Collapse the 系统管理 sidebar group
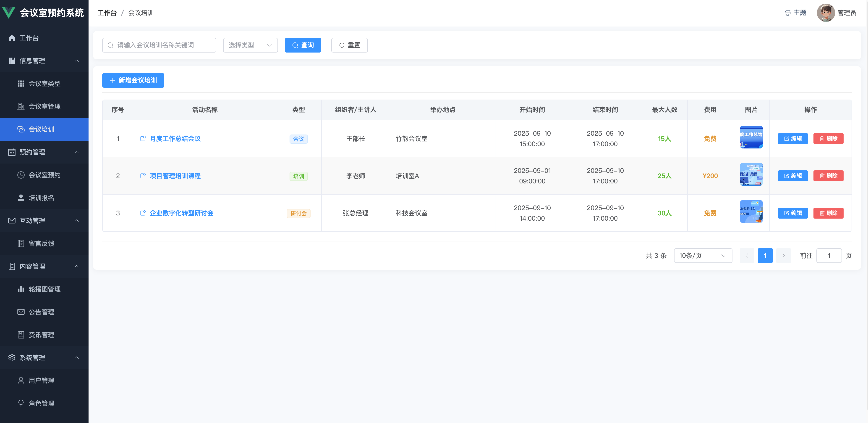 76,357
